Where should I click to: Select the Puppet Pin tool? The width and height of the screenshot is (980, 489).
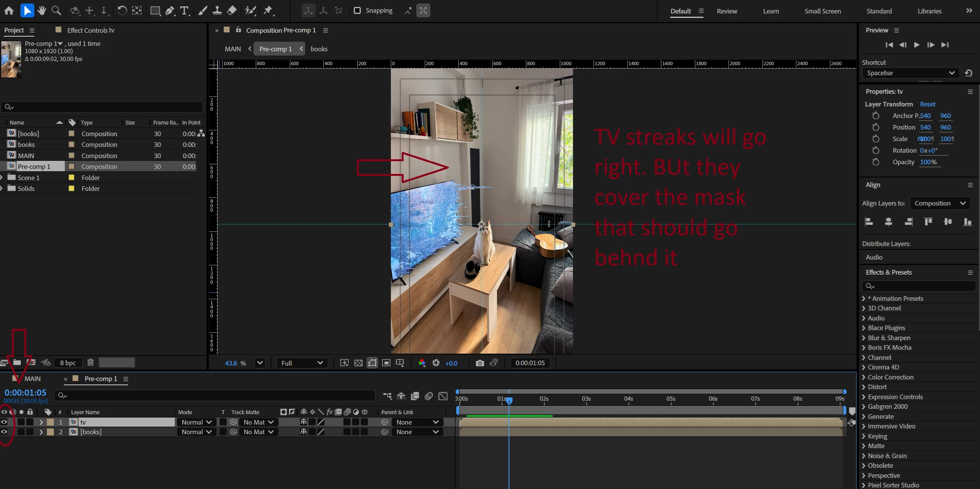[268, 10]
